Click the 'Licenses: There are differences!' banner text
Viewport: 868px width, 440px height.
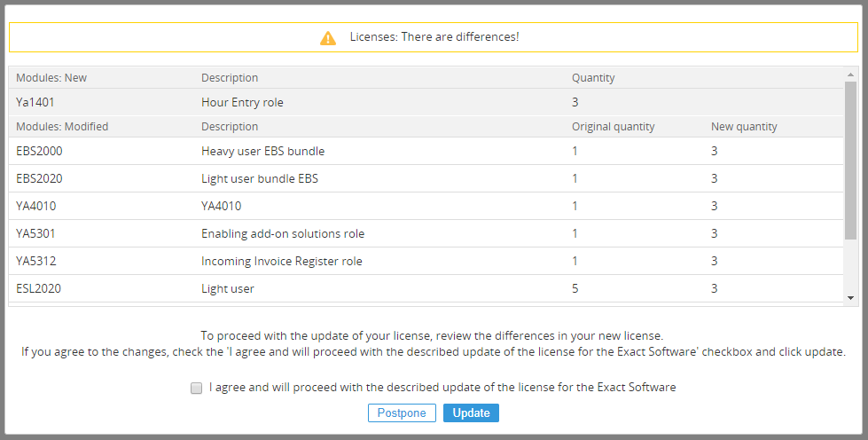pyautogui.click(x=434, y=37)
